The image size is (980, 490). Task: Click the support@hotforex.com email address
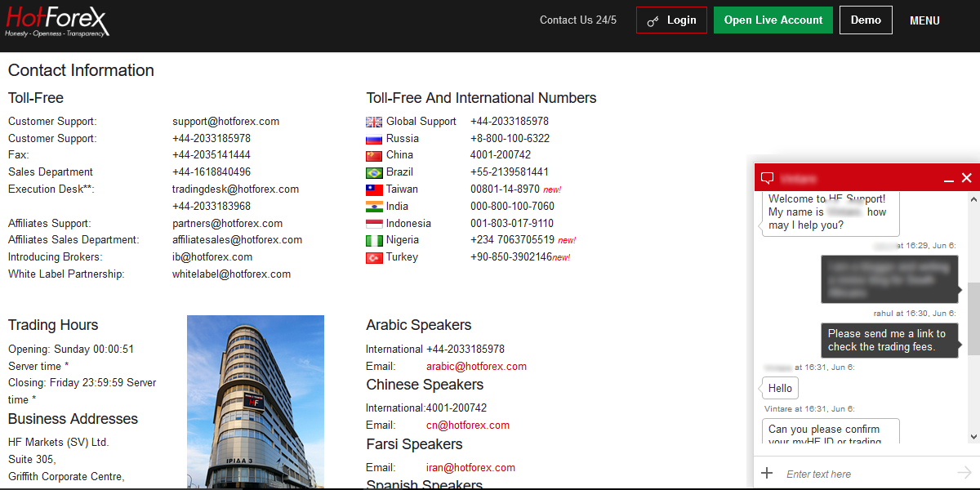coord(225,122)
